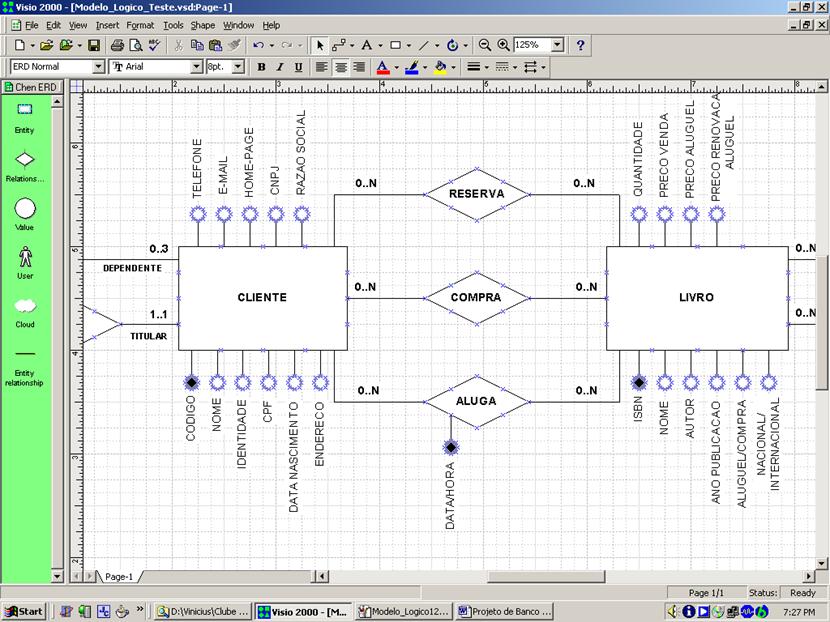Viewport: 830px width, 622px height.
Task: Select the Relationship diamond shape from the stencil
Action: point(24,160)
